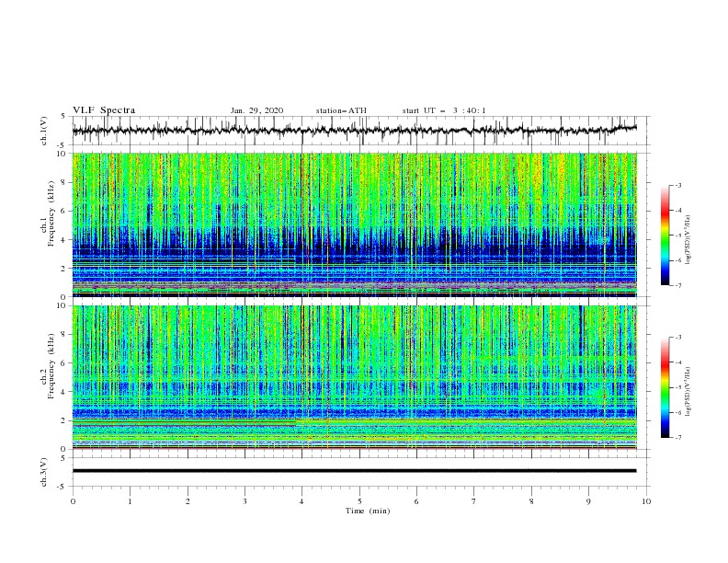The width and height of the screenshot is (728, 563).
Task: Click the "VLF Spectra" title text
Action: 104,110
